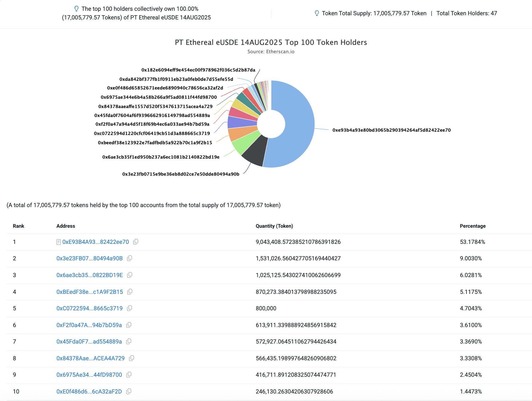This screenshot has height=401, width=532.
Task: Visit address page for 0x84378Aae...ACEA4A729
Action: click(x=90, y=358)
